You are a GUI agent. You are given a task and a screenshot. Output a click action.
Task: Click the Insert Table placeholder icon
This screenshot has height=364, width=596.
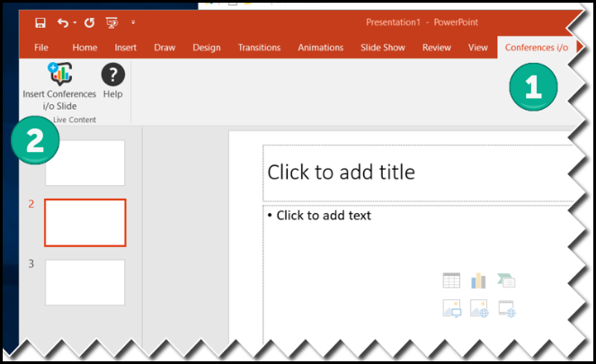coord(451,280)
